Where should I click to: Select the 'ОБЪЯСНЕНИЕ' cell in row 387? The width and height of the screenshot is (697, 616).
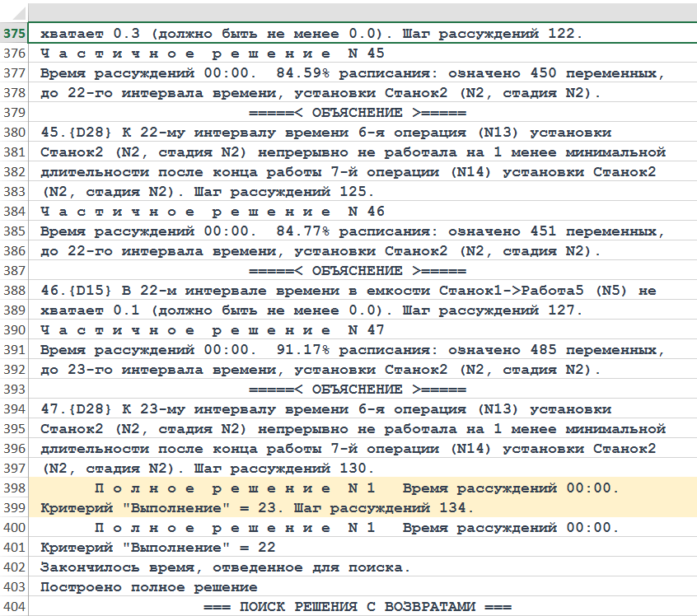[357, 271]
